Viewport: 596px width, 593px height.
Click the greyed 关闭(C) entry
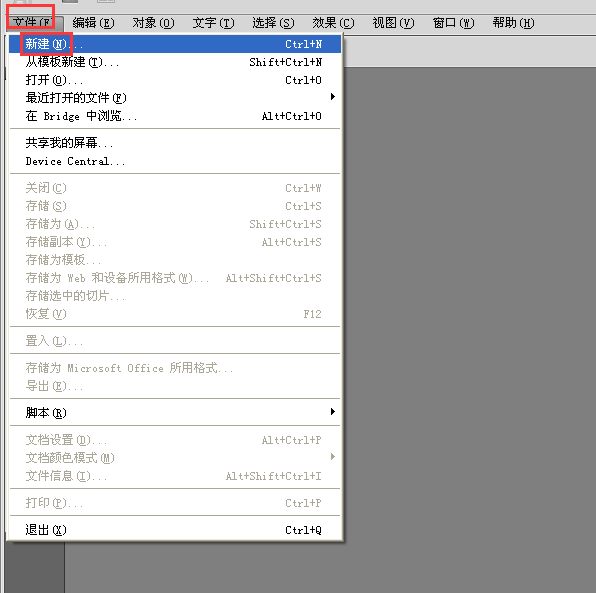pyautogui.click(x=175, y=188)
